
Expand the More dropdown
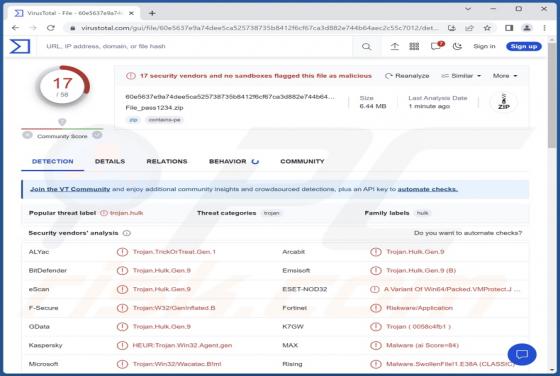505,76
